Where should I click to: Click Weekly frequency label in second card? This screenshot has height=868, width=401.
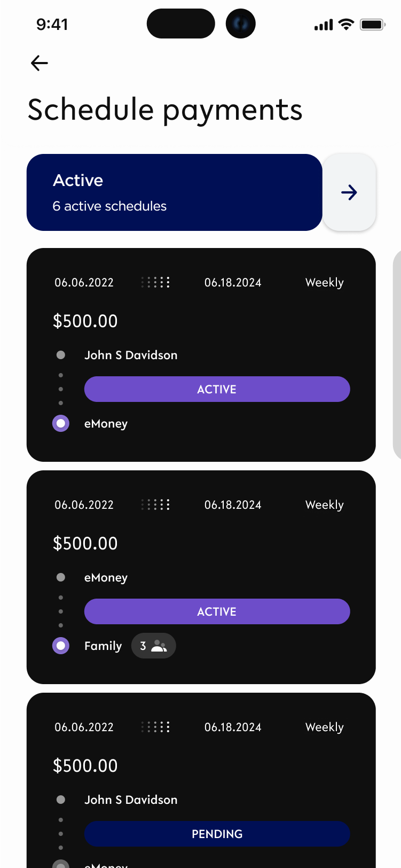pyautogui.click(x=324, y=505)
